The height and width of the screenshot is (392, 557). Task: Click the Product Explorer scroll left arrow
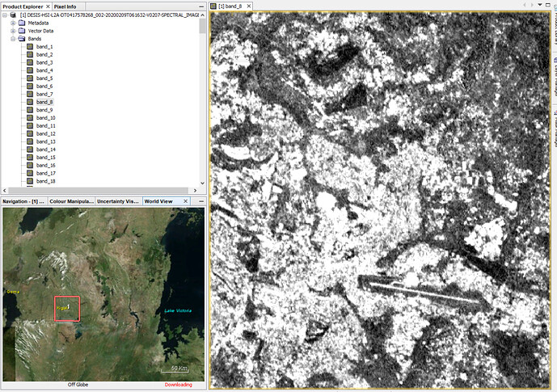pyautogui.click(x=5, y=190)
